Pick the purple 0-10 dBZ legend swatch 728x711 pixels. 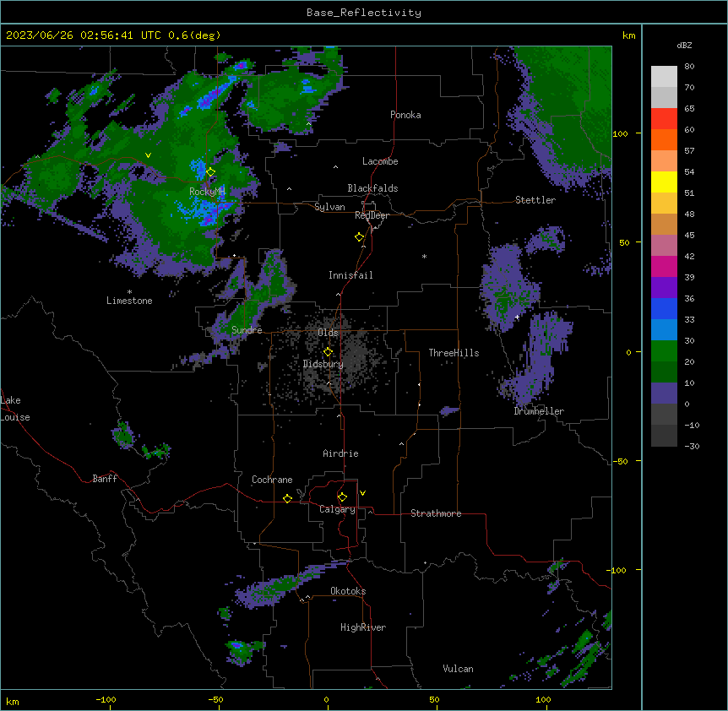[664, 393]
